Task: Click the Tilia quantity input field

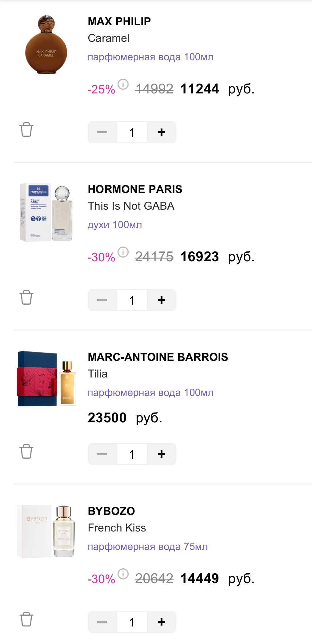Action: pos(132,454)
